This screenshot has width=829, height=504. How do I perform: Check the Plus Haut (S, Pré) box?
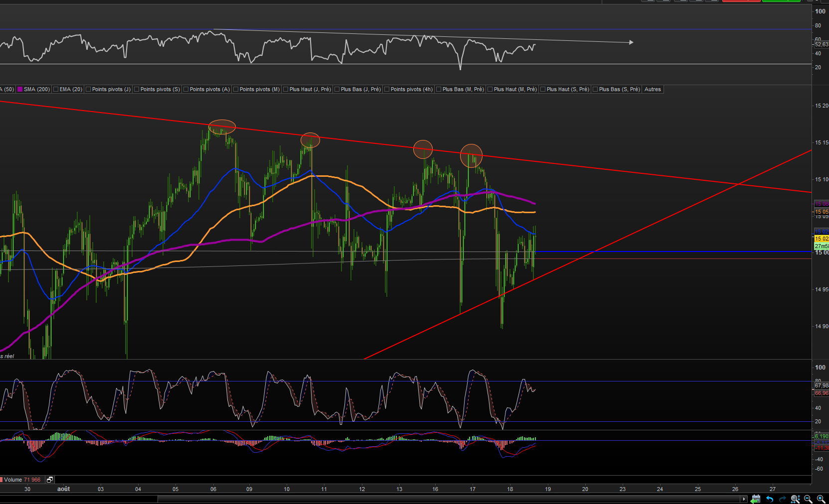(543, 90)
